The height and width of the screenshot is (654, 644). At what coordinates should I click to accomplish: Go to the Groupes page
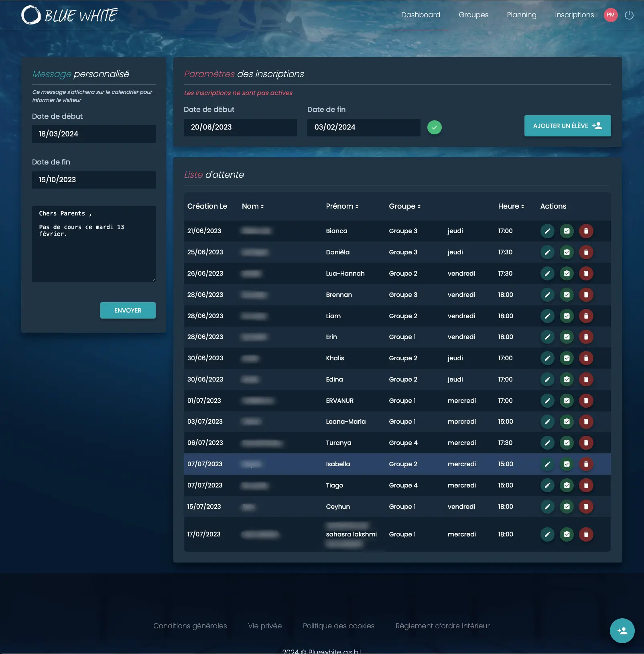click(473, 15)
